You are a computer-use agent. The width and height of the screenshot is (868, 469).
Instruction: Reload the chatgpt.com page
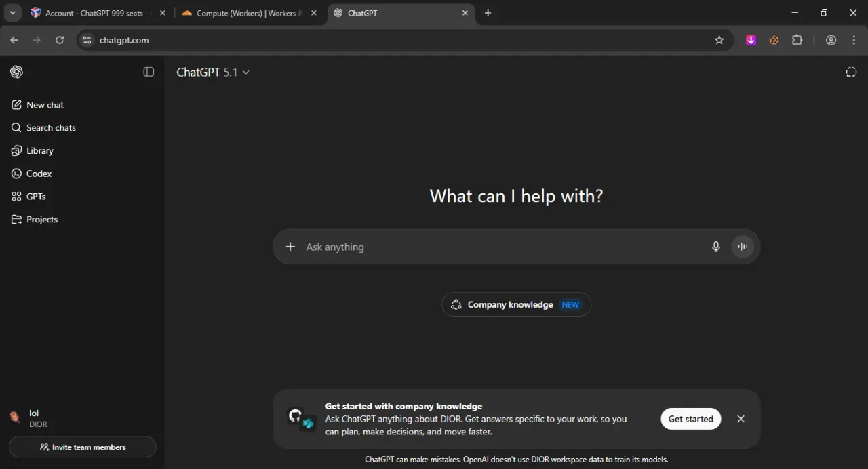click(60, 40)
